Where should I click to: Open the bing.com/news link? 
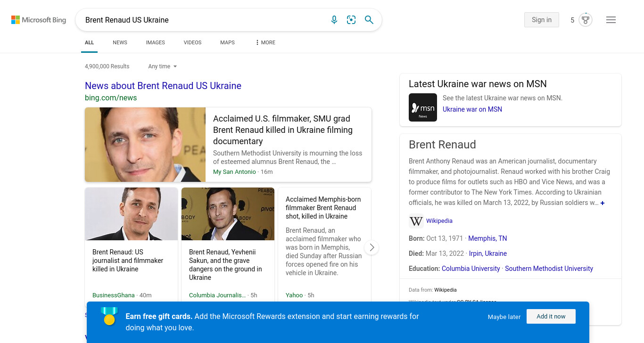tap(111, 98)
